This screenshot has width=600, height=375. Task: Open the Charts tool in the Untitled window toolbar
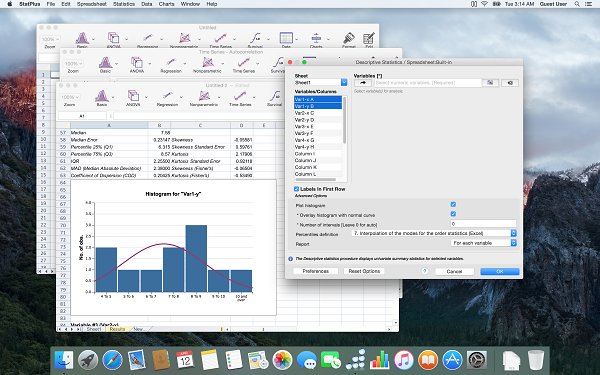(316, 38)
